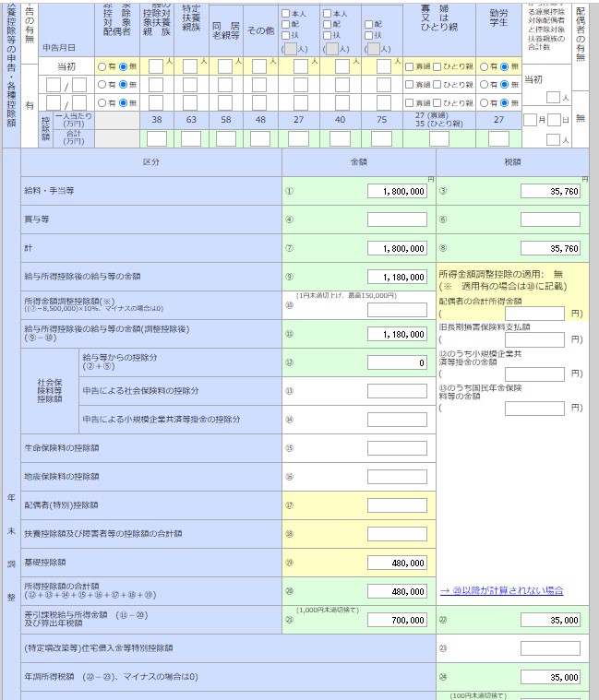Image resolution: width=599 pixels, height=700 pixels.
Task: Click the 27 (寡婦) 35 (ひとり親) value cell
Action: point(439,120)
